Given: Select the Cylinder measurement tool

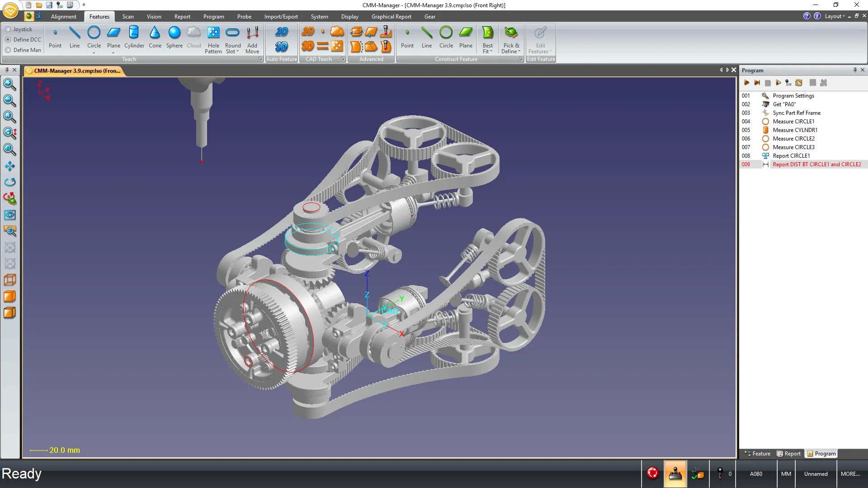Looking at the screenshot, I should tap(134, 37).
